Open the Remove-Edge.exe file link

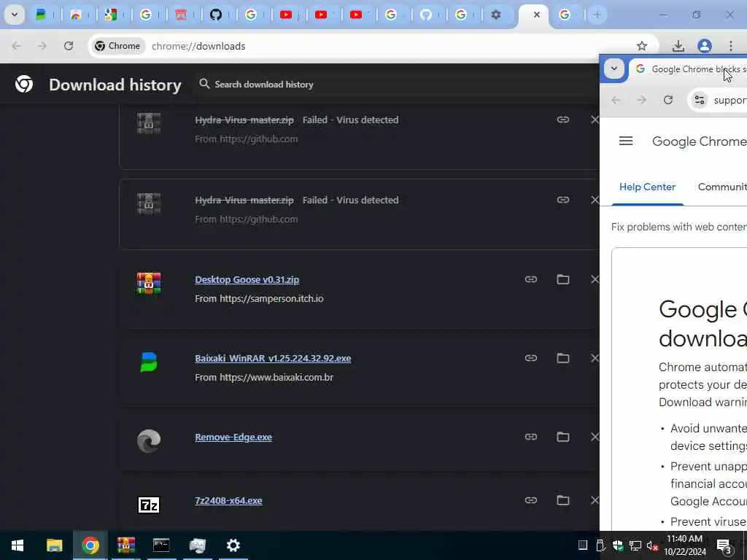click(x=233, y=437)
